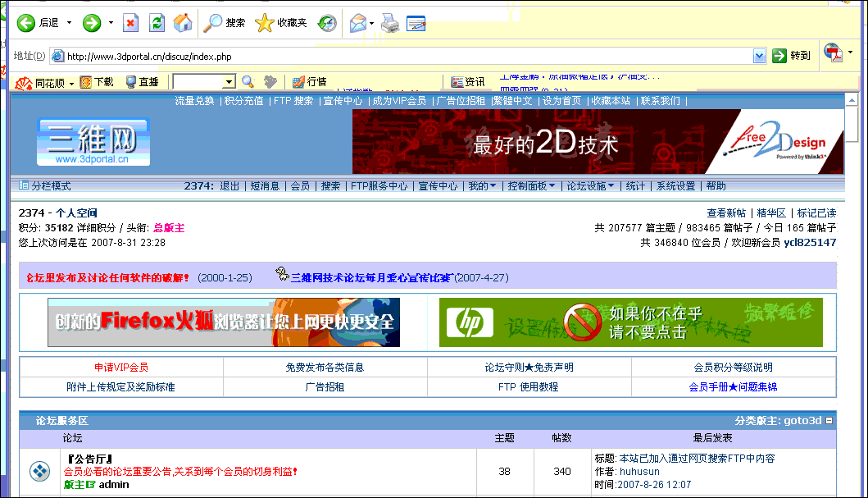
Task: Click FTP 搜索 in top navigation
Action: [x=293, y=101]
